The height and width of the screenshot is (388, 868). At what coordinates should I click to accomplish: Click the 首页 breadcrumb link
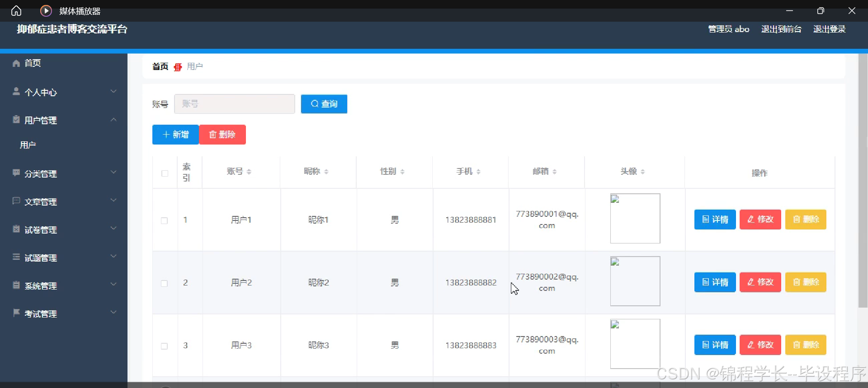(160, 67)
